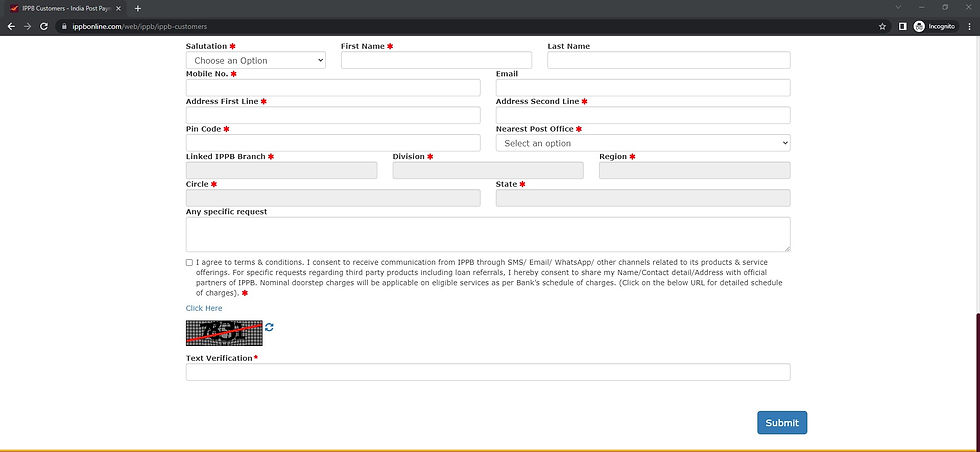Select the Any specific request textarea
This screenshot has height=452, width=980.
pyautogui.click(x=488, y=234)
